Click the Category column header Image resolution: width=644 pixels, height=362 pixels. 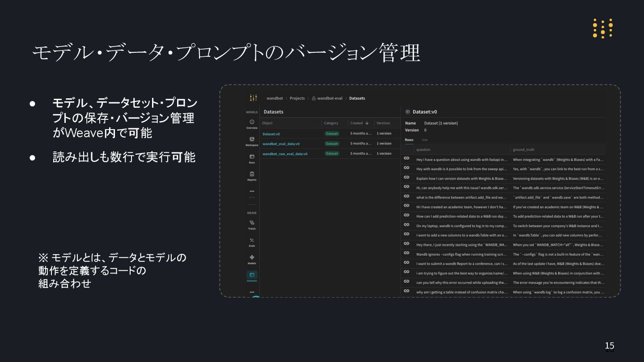pos(331,123)
